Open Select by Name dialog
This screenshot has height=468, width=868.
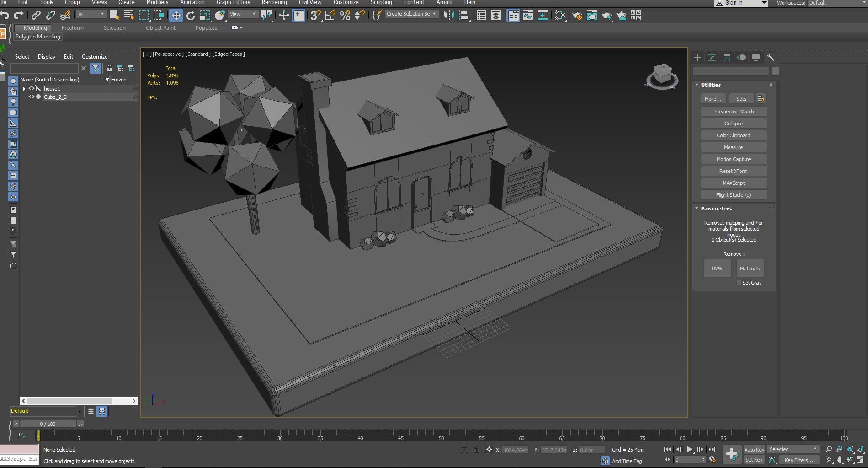[x=129, y=16]
